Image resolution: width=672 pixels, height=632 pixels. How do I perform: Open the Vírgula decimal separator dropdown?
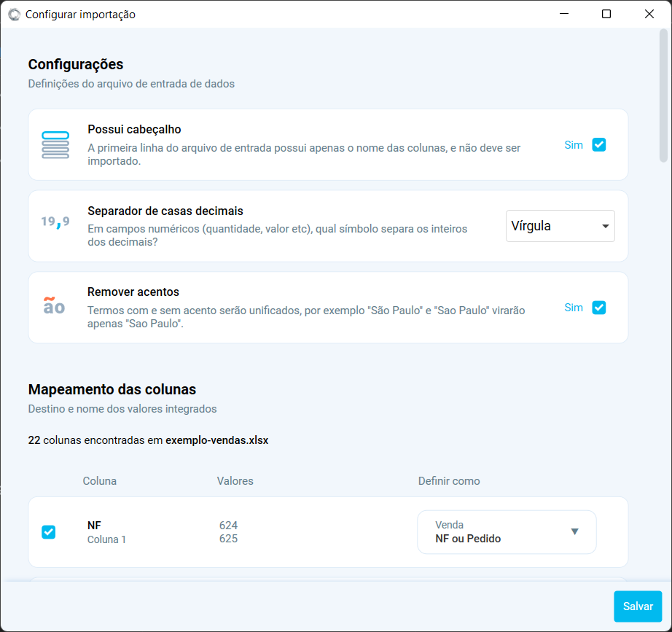tap(560, 226)
